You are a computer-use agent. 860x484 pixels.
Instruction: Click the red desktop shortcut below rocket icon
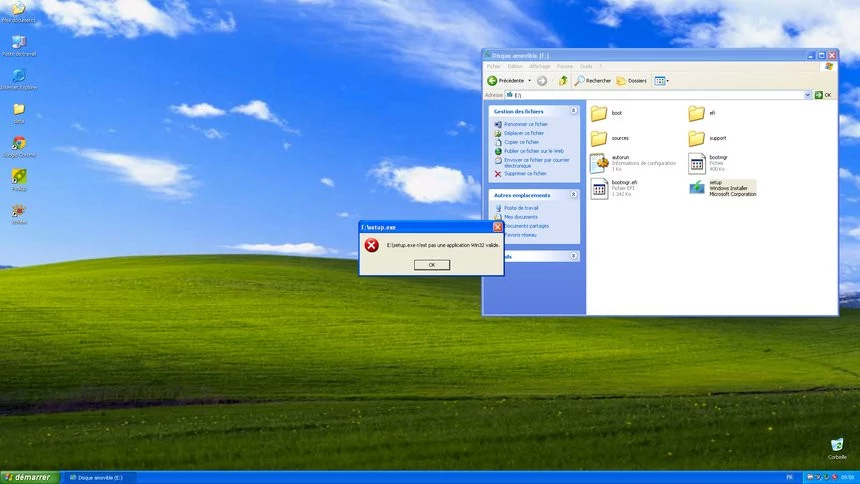tap(19, 211)
